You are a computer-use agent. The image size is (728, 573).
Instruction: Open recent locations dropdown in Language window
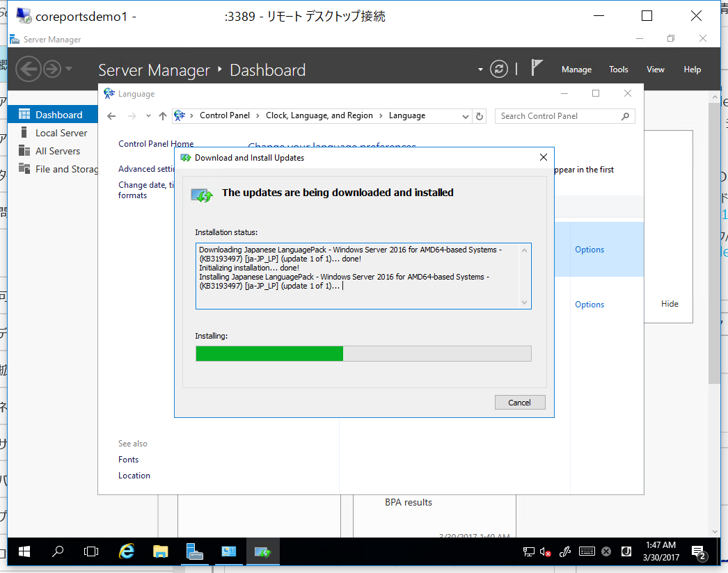click(x=148, y=116)
